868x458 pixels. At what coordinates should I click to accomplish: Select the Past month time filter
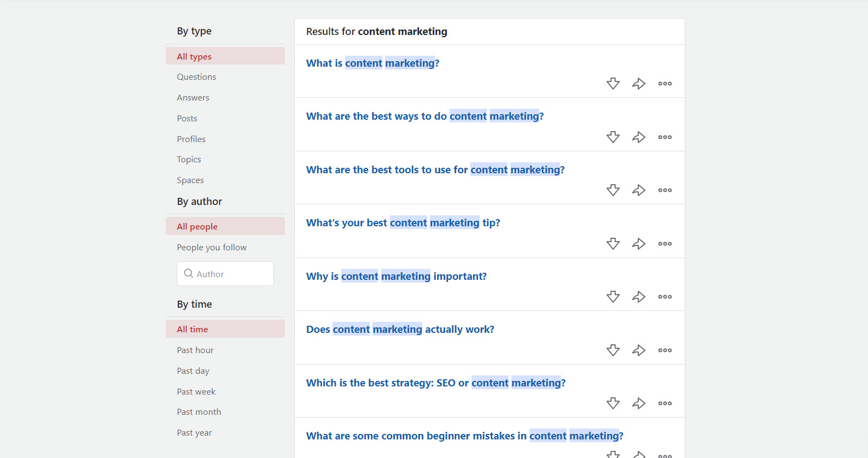(x=199, y=412)
